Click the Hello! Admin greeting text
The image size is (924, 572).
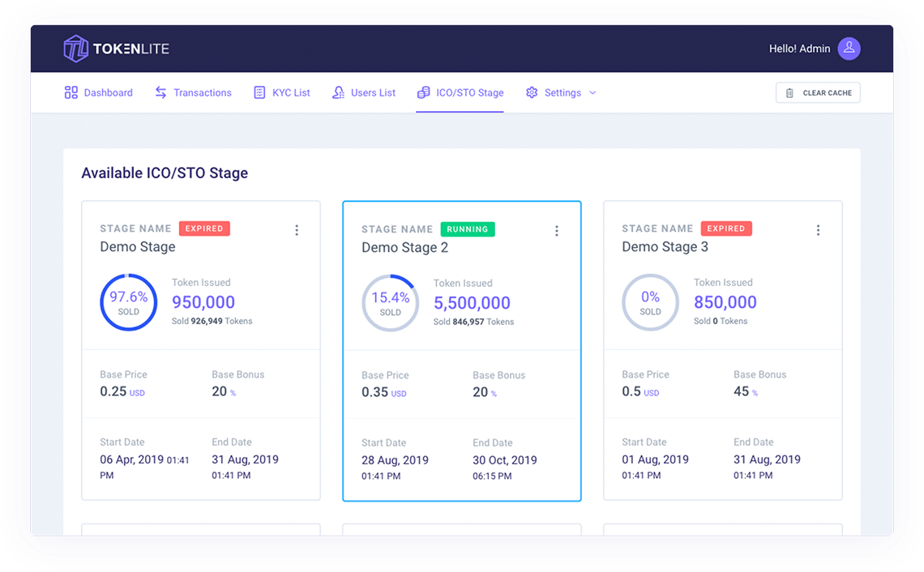[799, 49]
